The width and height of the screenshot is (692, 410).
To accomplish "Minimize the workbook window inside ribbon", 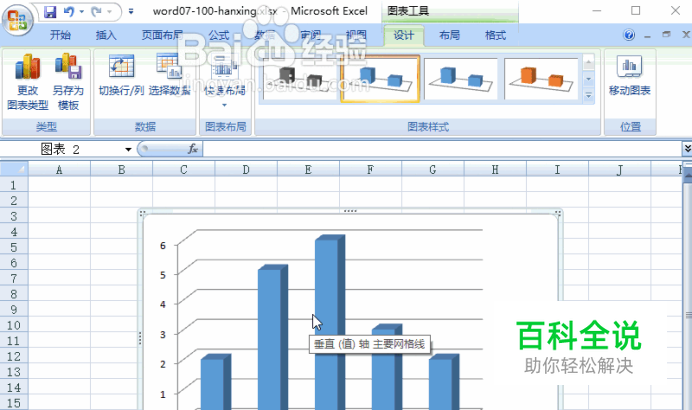I will point(647,35).
